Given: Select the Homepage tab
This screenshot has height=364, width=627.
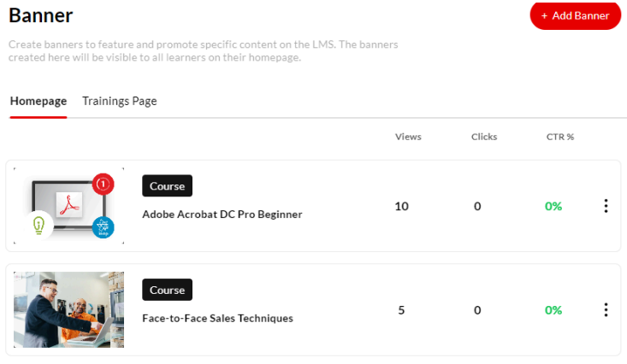Looking at the screenshot, I should 38,101.
